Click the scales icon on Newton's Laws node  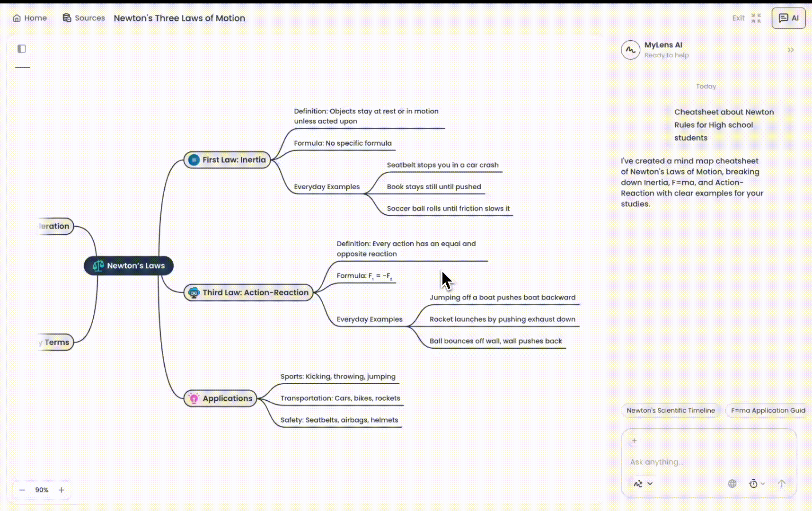click(98, 266)
